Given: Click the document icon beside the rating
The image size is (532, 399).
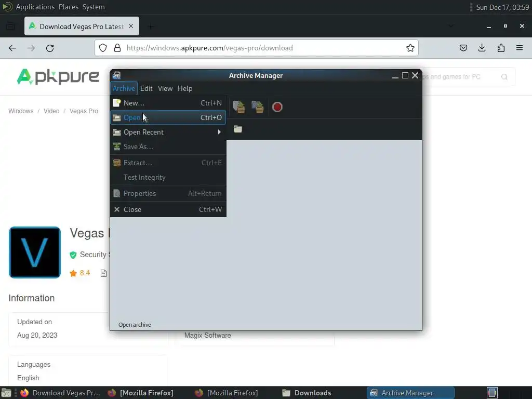Looking at the screenshot, I should click(103, 273).
